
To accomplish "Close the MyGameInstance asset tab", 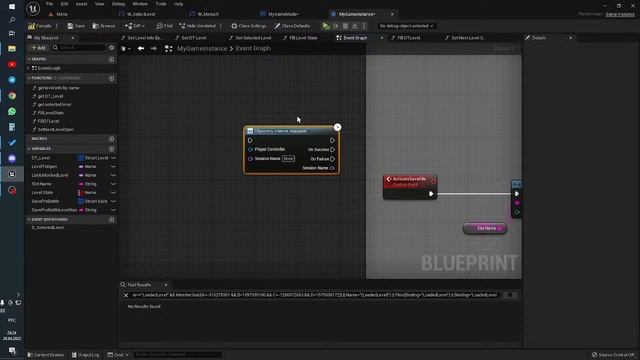I will coord(392,14).
